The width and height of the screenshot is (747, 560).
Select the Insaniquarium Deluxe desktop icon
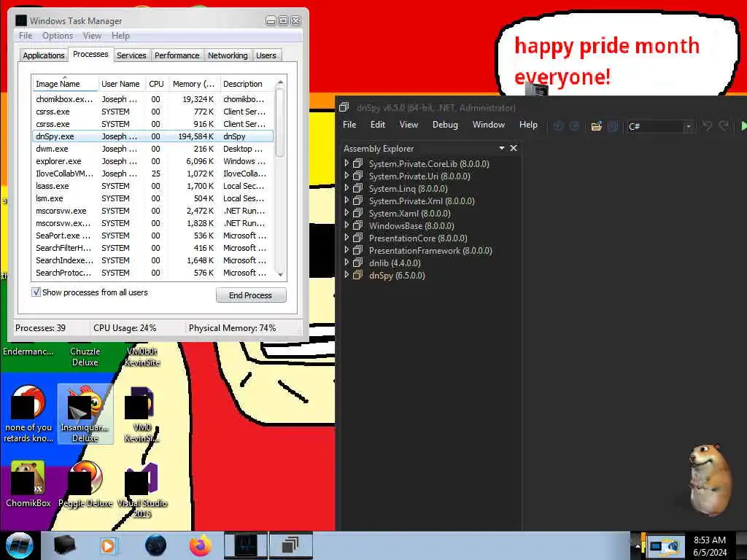pyautogui.click(x=85, y=414)
